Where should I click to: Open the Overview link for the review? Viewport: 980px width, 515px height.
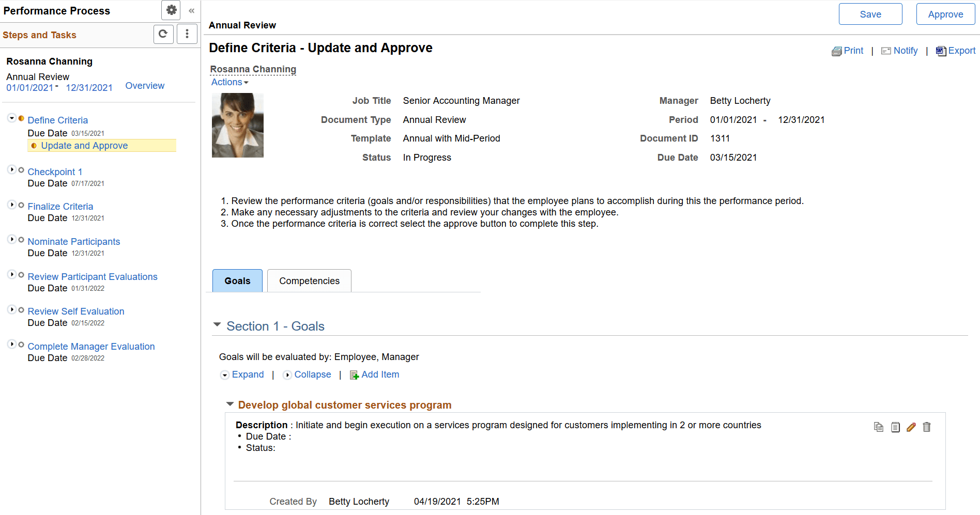(x=145, y=86)
